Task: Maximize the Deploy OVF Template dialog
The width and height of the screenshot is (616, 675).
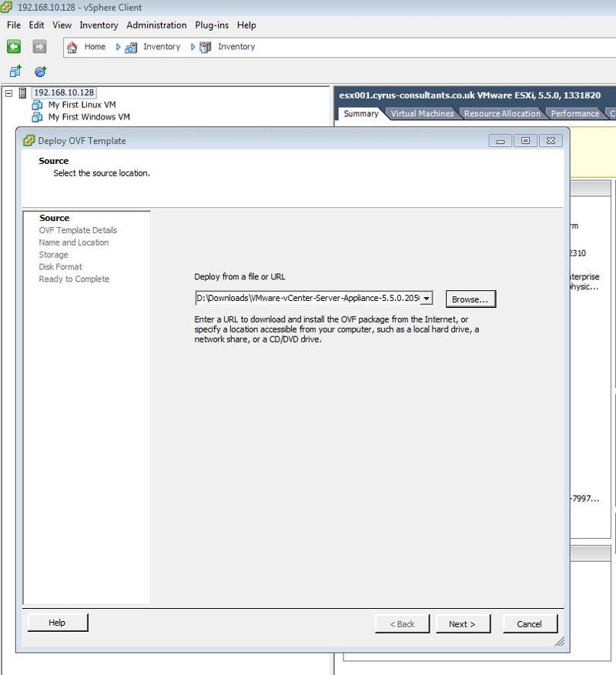Action: point(526,141)
